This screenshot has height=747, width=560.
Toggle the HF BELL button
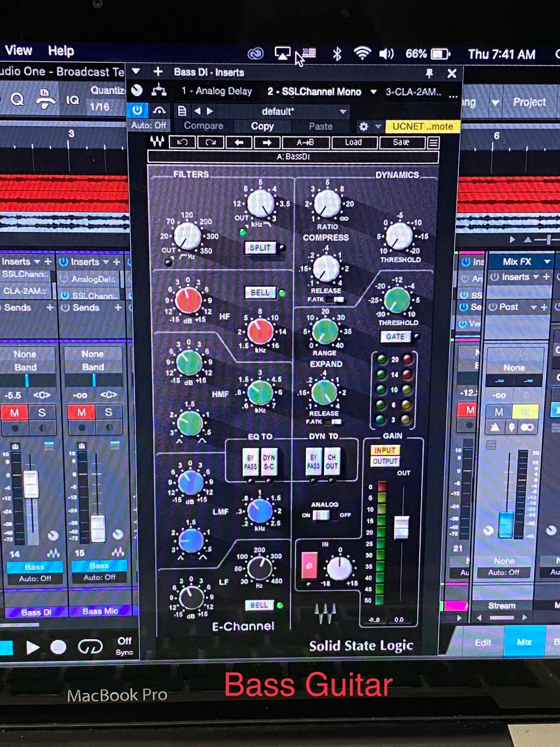point(260,293)
